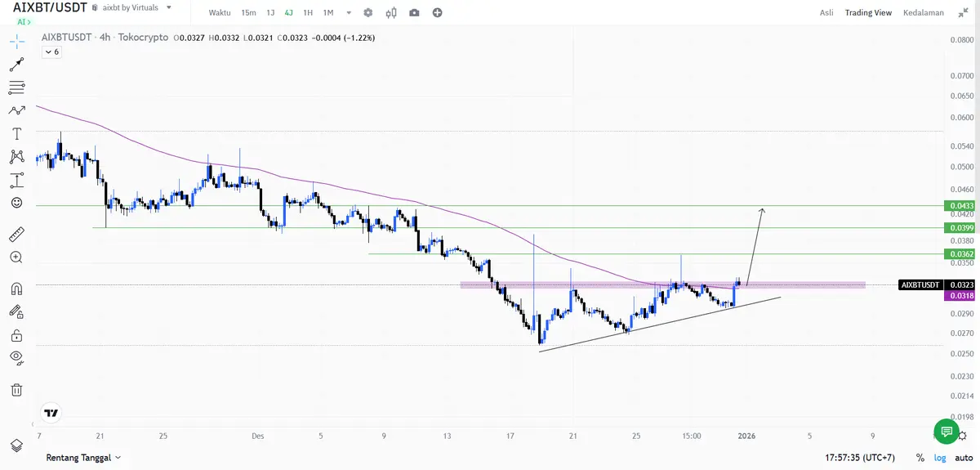The height and width of the screenshot is (470, 980).
Task: Toggle auto scale mode
Action: 964,458
